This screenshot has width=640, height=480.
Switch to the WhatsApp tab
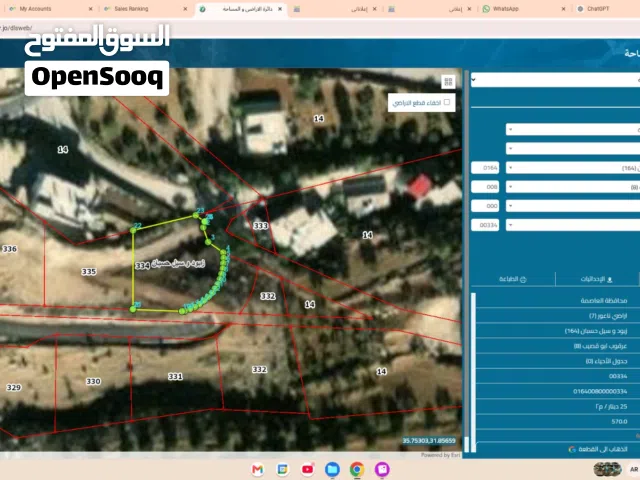505,9
